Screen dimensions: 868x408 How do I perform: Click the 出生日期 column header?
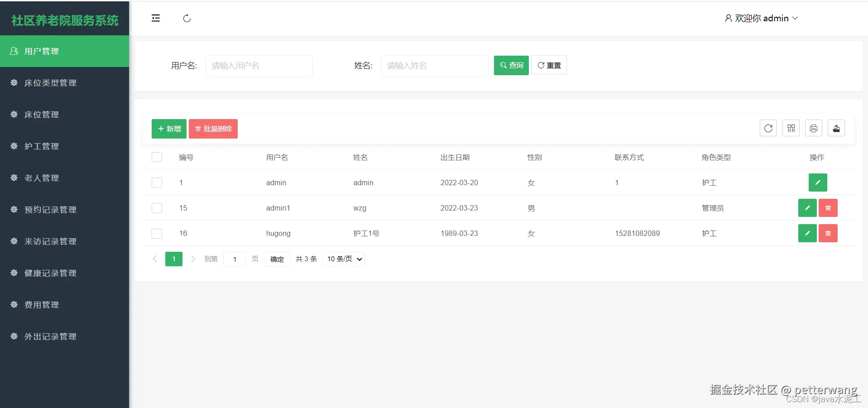(x=455, y=157)
